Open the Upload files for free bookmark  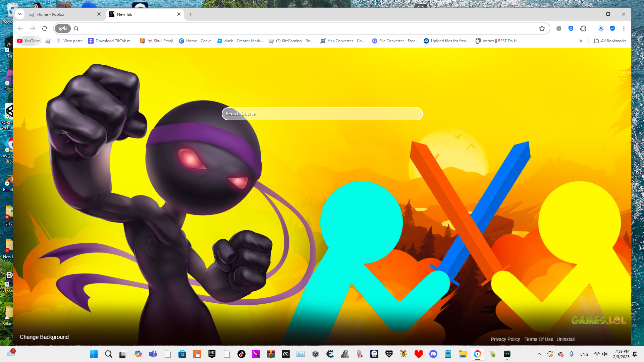(446, 41)
